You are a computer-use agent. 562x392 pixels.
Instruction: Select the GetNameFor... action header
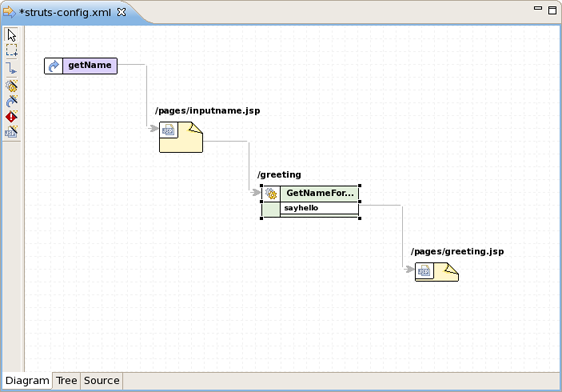click(x=320, y=193)
